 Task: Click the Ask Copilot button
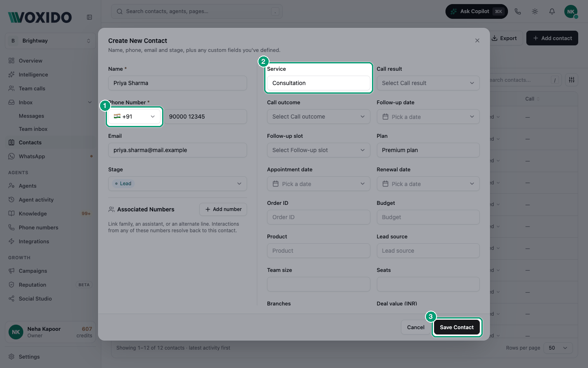tap(477, 11)
